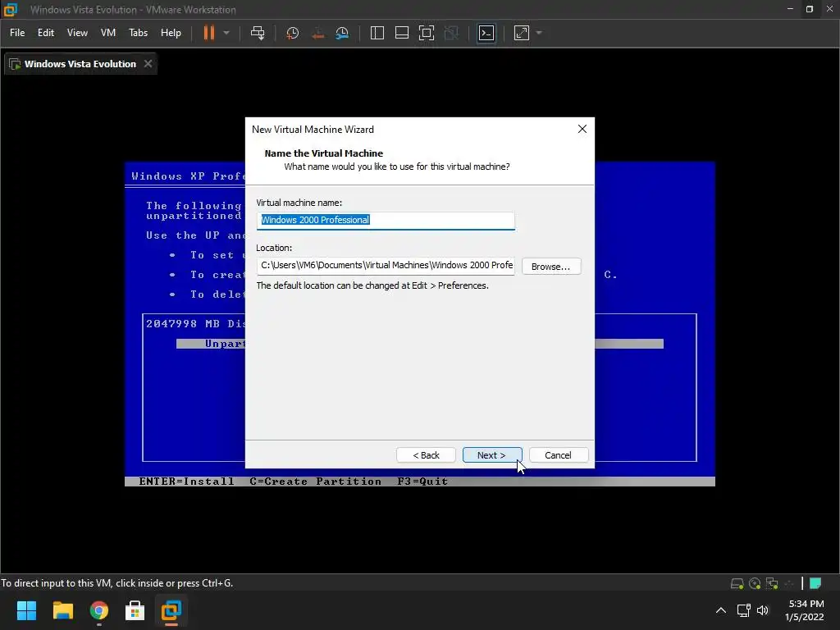Take a snapshot of the VM

[x=293, y=33]
